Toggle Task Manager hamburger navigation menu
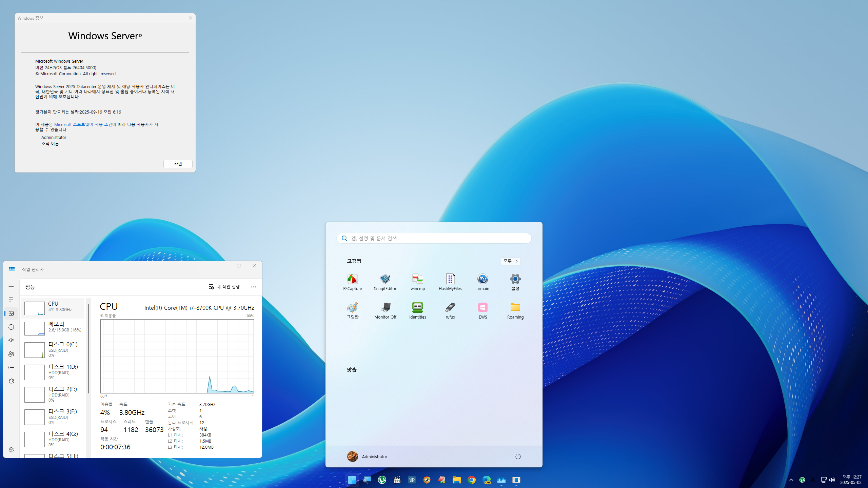This screenshot has width=868, height=488. pos(11,286)
